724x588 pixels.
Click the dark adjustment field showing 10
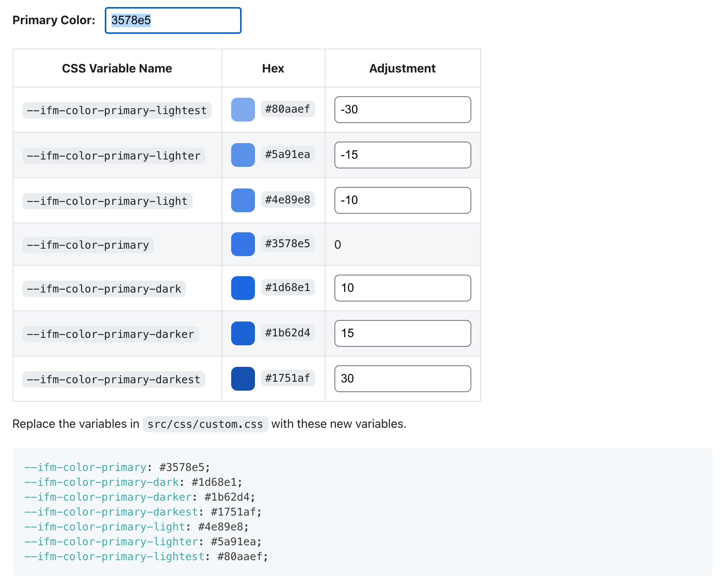point(403,288)
